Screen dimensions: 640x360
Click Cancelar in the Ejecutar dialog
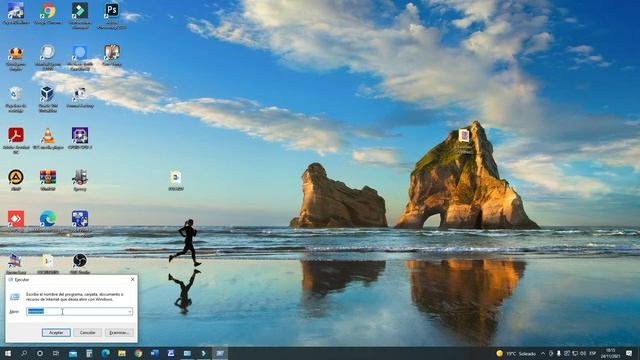[87, 333]
